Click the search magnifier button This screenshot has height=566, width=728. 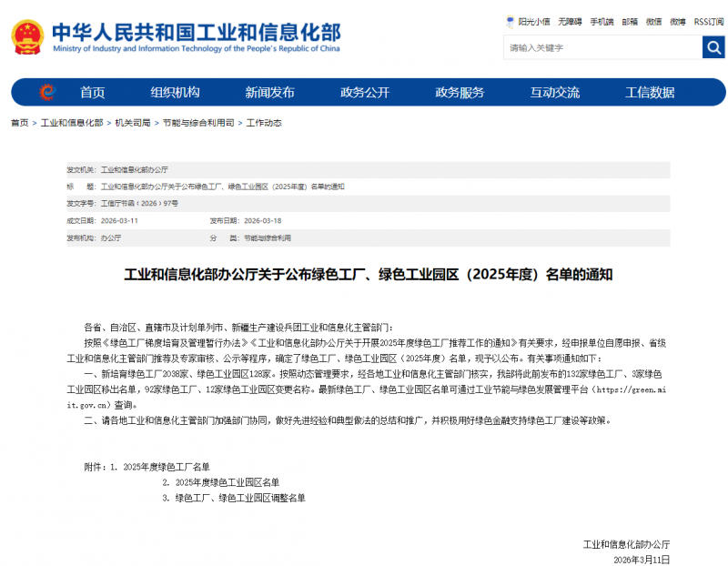[x=713, y=47]
